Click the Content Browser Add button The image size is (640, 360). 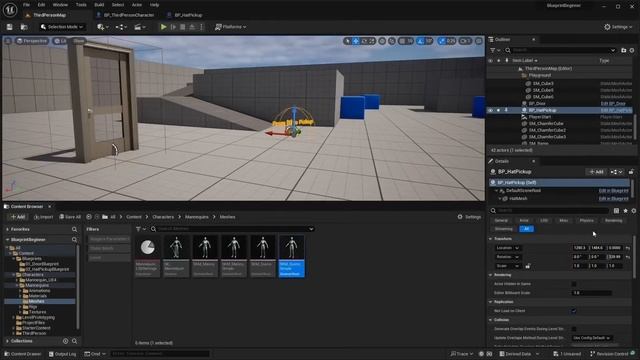click(18, 217)
